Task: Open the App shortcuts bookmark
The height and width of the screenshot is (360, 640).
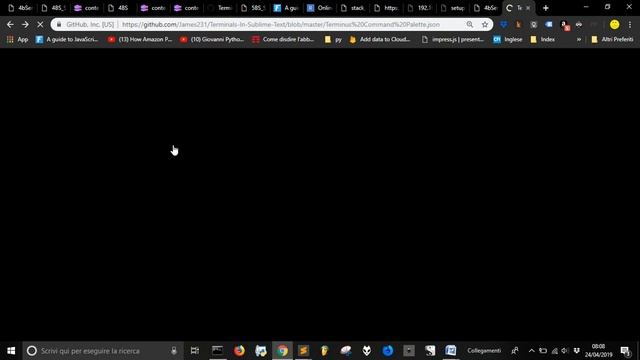Action: (18, 39)
